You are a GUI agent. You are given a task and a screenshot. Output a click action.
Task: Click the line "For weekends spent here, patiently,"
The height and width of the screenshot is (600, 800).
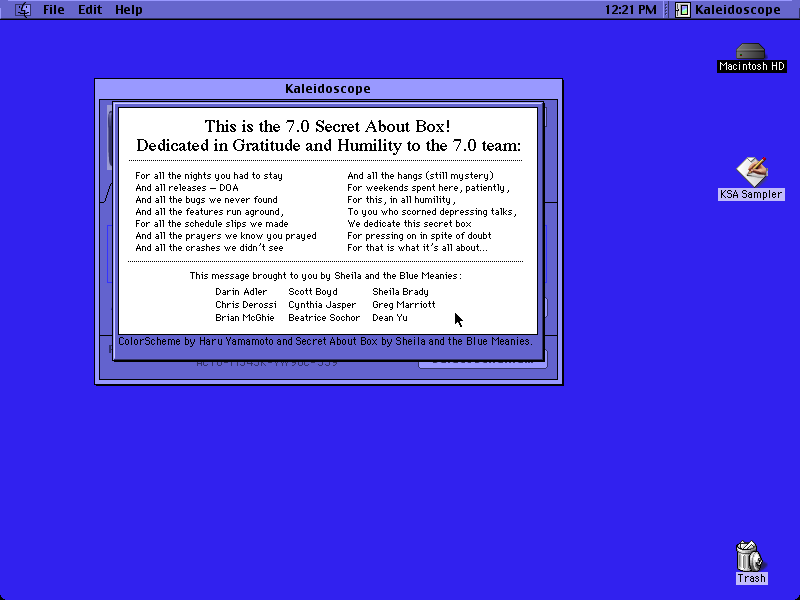tap(429, 188)
